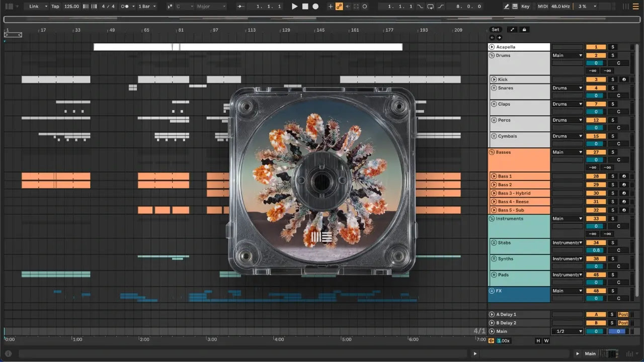Toggle the Punch-Out switch icon

pos(441,7)
